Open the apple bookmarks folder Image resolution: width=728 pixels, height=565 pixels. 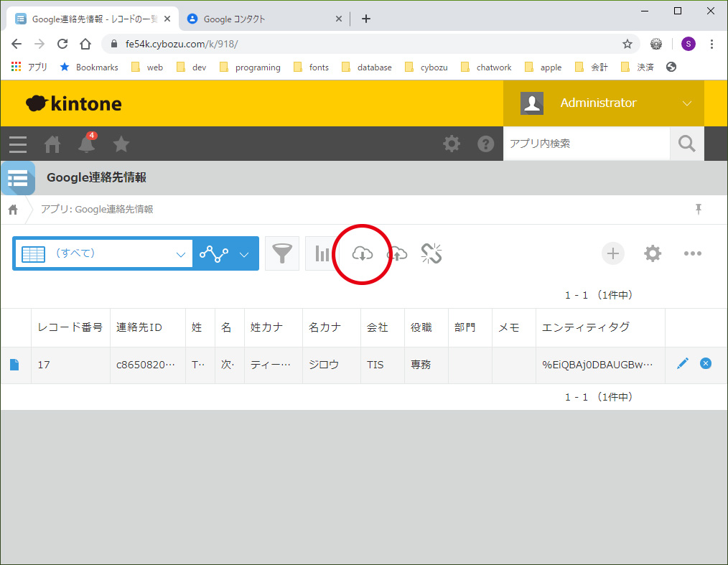(543, 67)
